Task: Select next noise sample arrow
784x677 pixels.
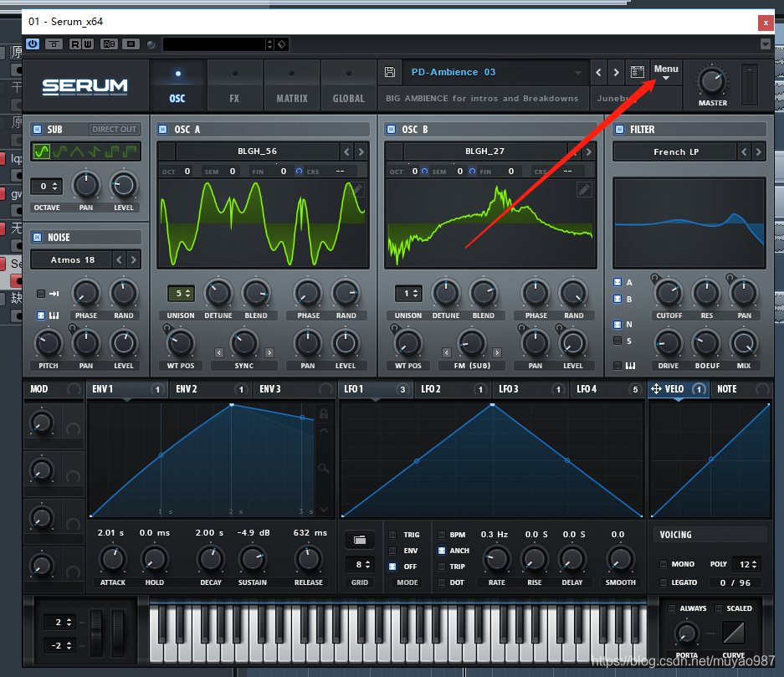Action: tap(133, 259)
